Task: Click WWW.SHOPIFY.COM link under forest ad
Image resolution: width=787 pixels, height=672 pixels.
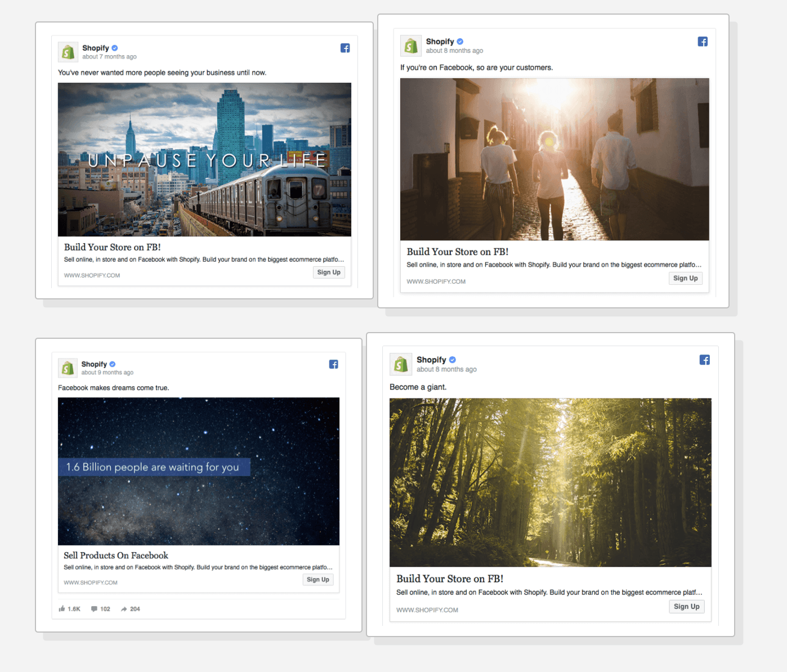Action: (427, 610)
